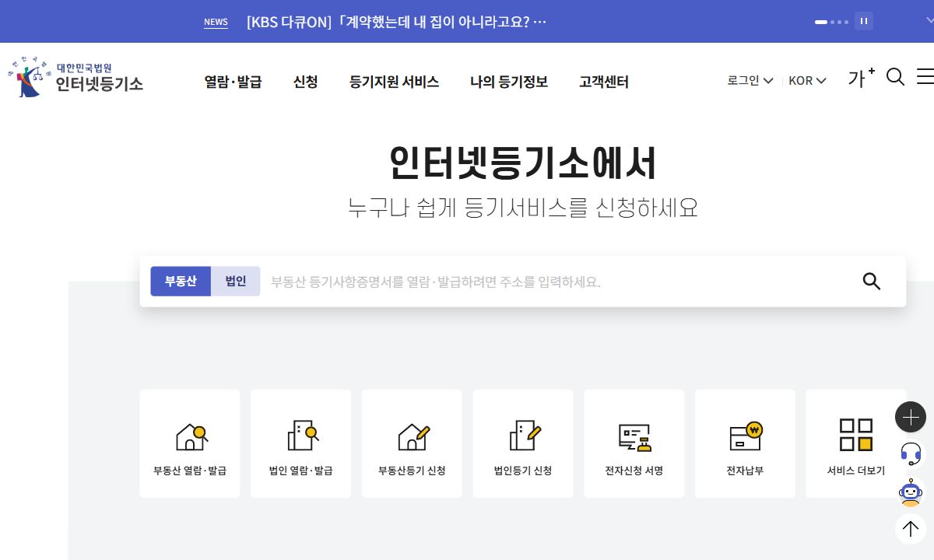Screen dimensions: 934x560
Task: Open the 등기지원 서비스 menu
Action: tap(394, 82)
